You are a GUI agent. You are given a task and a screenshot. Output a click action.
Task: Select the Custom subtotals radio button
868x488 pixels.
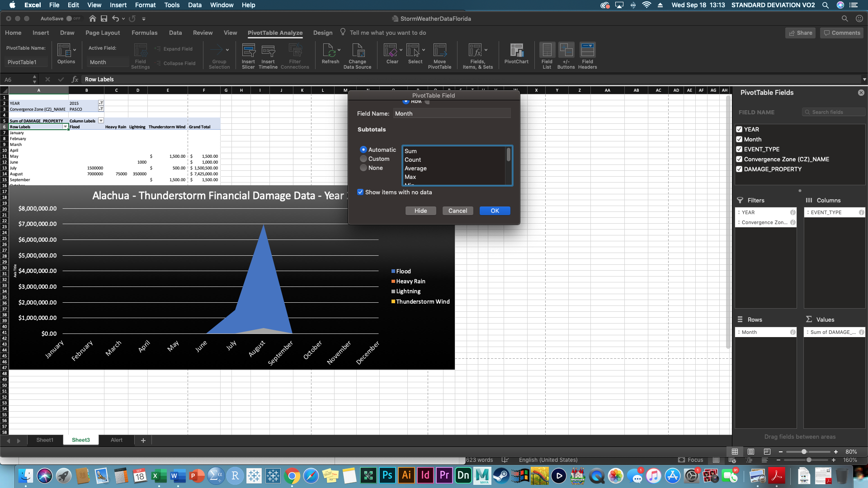363,159
